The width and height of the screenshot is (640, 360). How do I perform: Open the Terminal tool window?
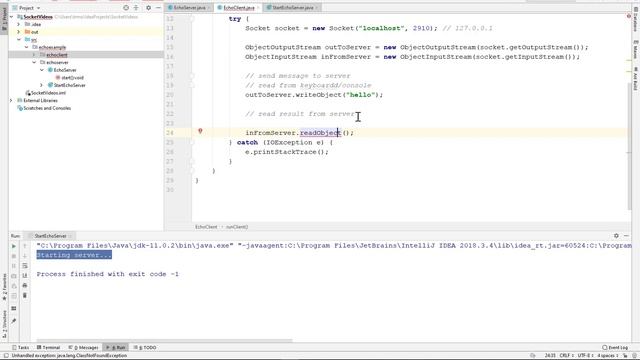pos(48,347)
